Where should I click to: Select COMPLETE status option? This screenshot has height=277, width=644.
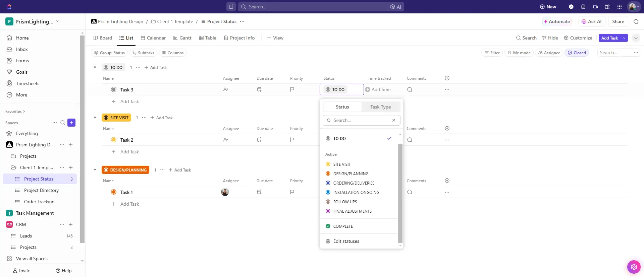coord(359,226)
